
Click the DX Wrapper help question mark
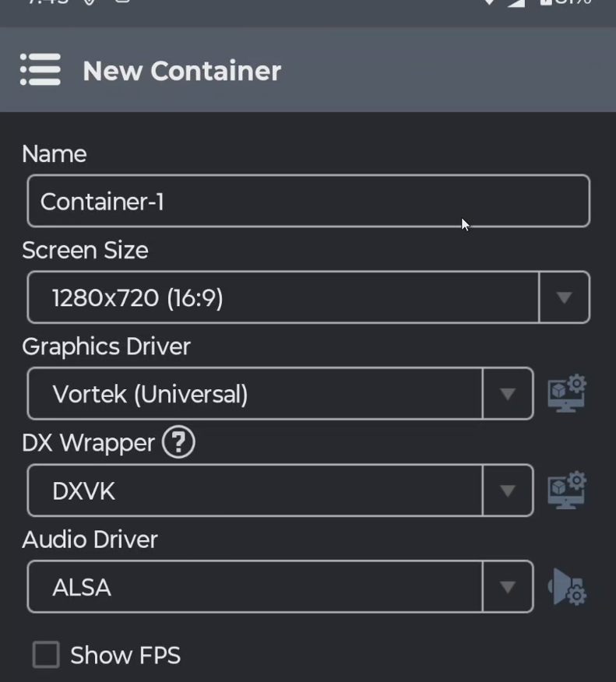178,443
